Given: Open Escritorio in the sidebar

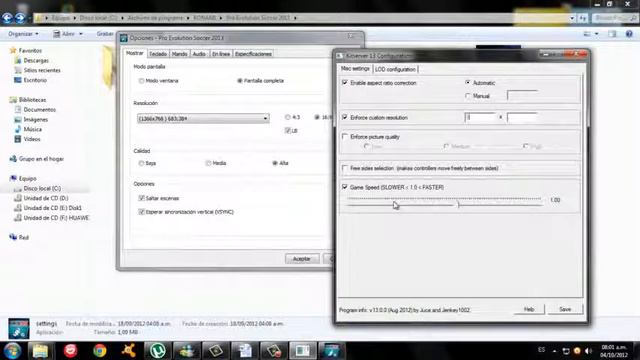Looking at the screenshot, I should (x=35, y=80).
